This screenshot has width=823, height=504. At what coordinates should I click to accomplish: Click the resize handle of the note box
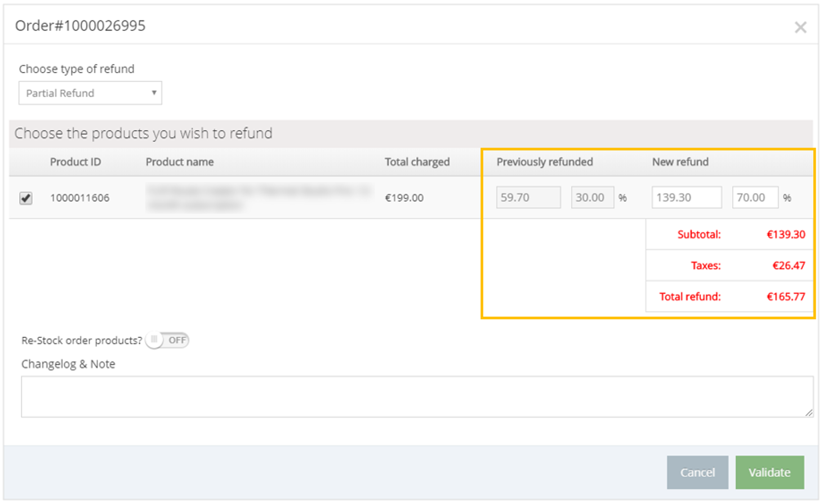click(x=809, y=413)
